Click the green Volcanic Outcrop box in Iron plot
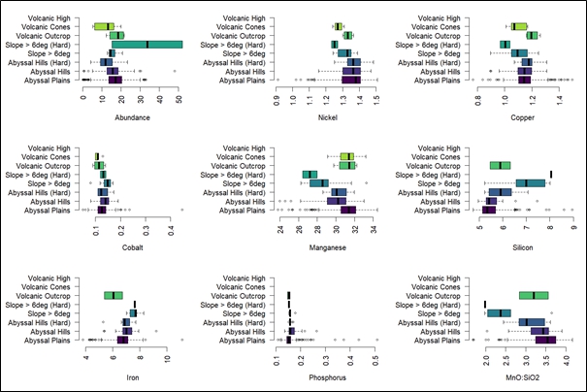 114,295
